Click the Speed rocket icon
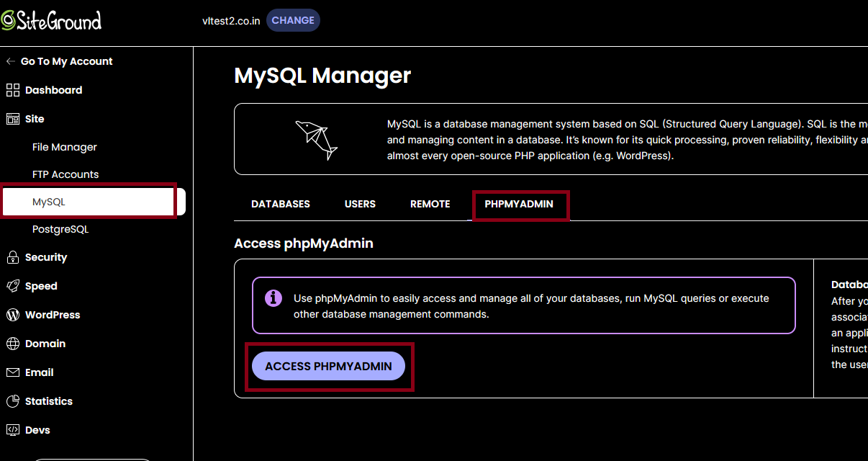This screenshot has width=868, height=461. (13, 286)
